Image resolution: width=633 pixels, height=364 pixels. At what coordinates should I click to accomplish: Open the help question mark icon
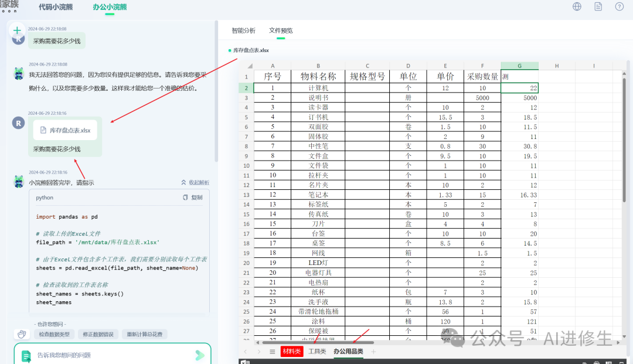[x=620, y=6]
